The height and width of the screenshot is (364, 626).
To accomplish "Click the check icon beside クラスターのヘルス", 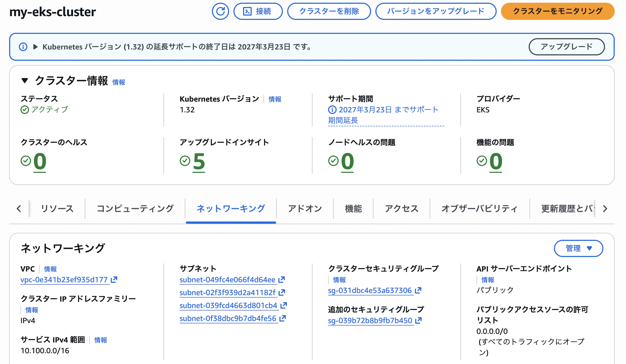I will coord(26,161).
